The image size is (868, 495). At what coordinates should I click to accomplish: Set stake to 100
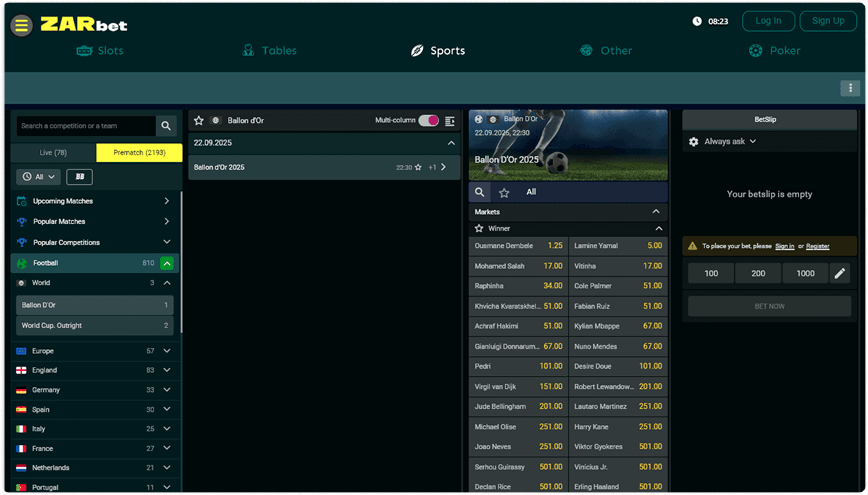[711, 274]
